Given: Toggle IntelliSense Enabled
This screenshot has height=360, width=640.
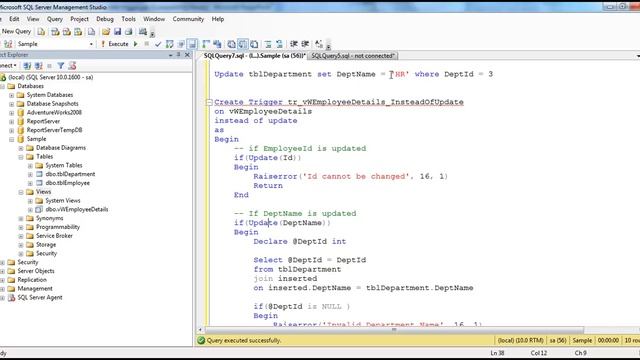Looking at the screenshot, I should point(192,44).
